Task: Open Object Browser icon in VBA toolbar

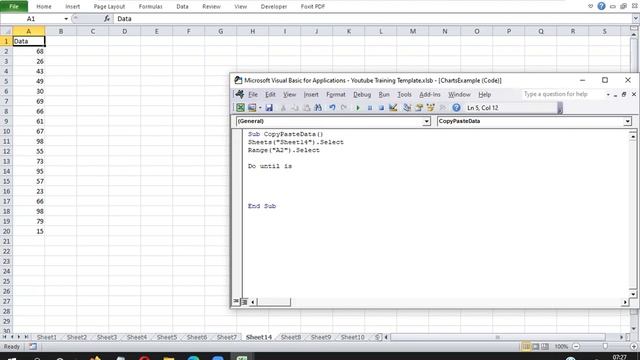Action: 430,108
